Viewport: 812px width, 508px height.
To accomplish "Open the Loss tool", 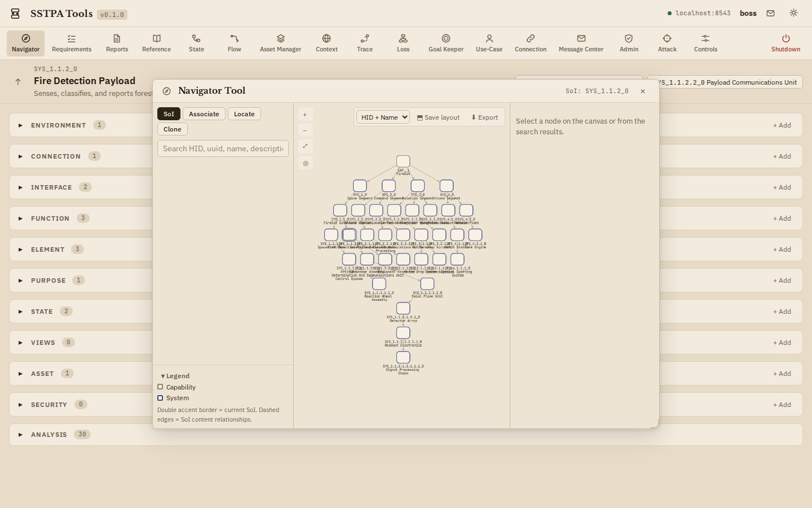I will (x=403, y=43).
